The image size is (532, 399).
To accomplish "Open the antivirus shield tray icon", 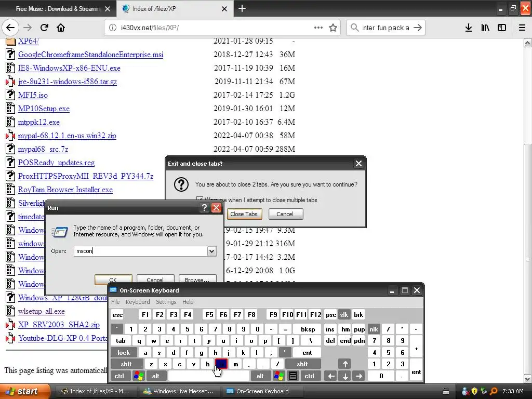I will (x=474, y=391).
